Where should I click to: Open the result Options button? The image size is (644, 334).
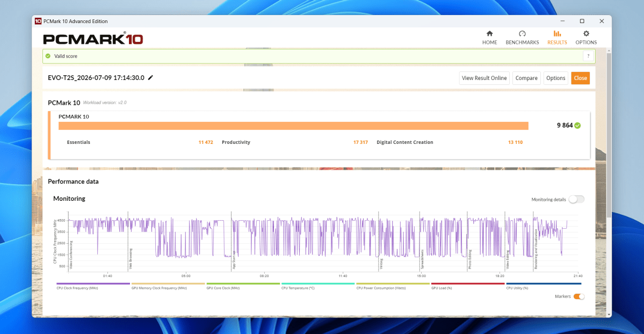click(556, 78)
